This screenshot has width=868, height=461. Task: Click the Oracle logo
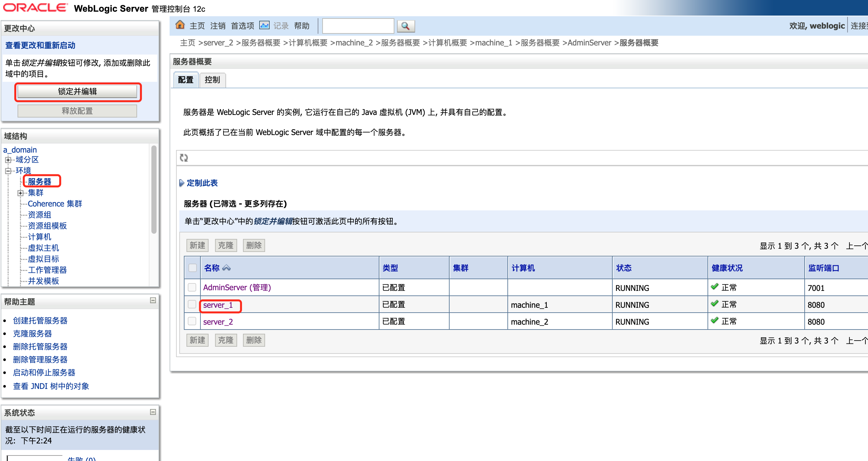[35, 8]
